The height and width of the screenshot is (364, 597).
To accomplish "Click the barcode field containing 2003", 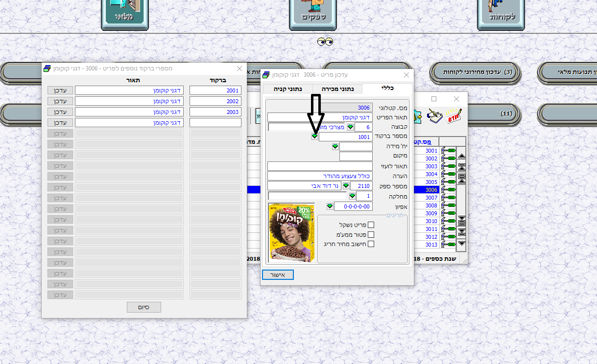I will [x=215, y=112].
